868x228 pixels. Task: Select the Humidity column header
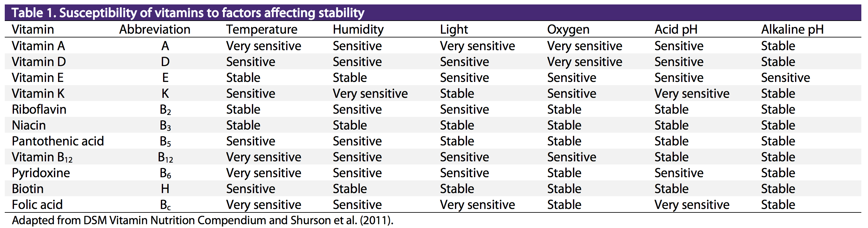click(358, 30)
